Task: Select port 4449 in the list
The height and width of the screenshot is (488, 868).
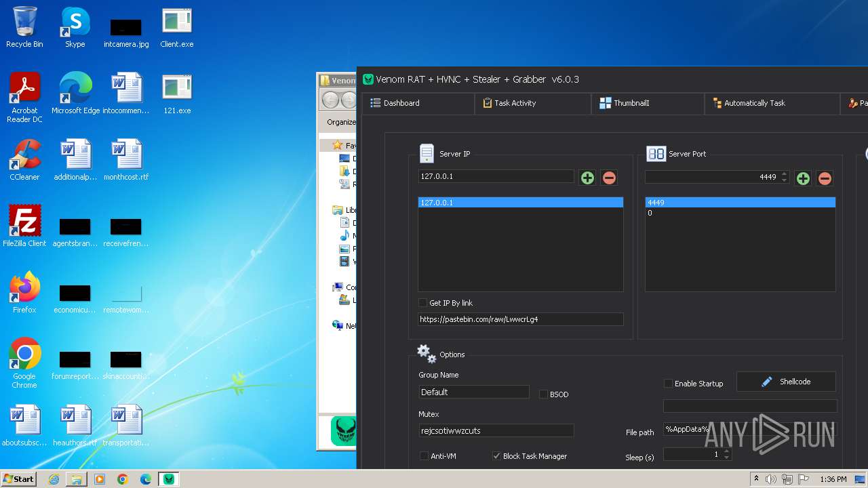Action: click(740, 203)
